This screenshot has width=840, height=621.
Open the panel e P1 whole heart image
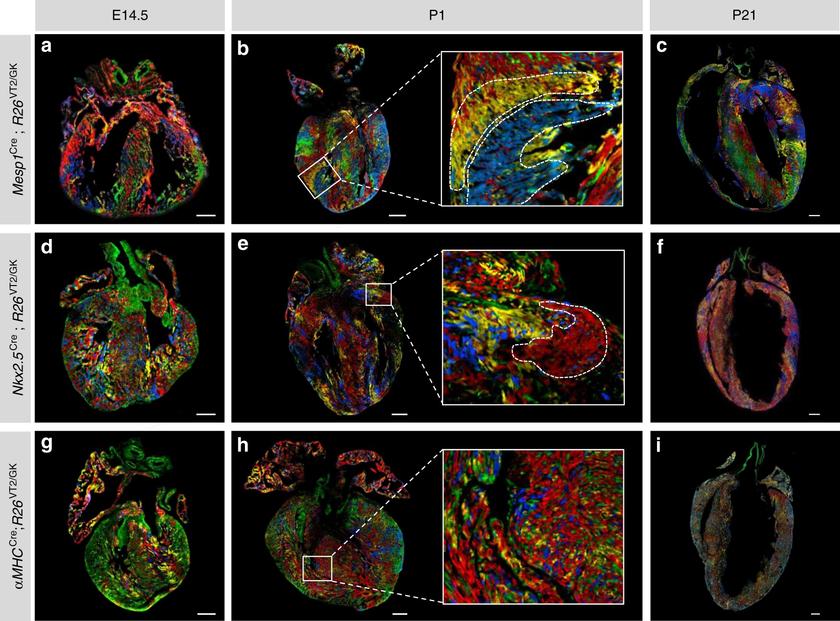point(345,329)
